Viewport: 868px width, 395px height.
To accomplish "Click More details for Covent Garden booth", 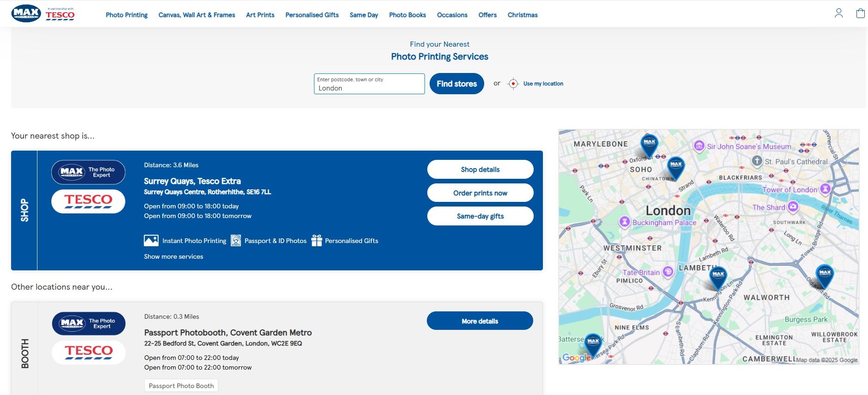I will click(x=480, y=321).
